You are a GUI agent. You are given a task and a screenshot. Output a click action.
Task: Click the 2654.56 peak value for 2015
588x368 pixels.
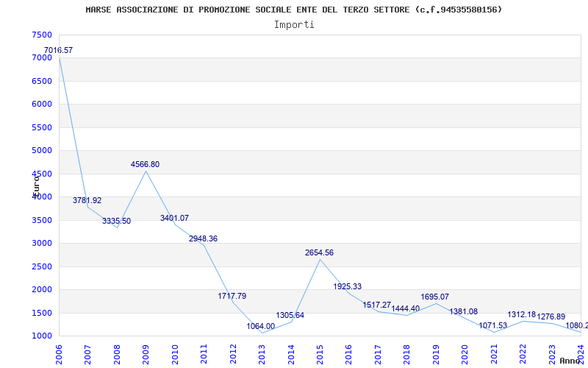pyautogui.click(x=319, y=252)
